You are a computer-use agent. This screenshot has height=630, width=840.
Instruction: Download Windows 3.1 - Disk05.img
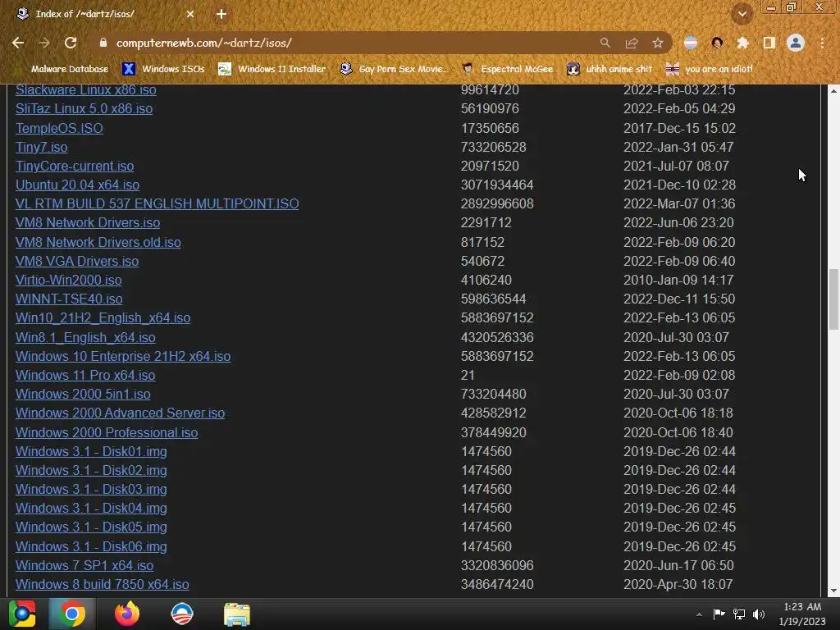point(91,527)
